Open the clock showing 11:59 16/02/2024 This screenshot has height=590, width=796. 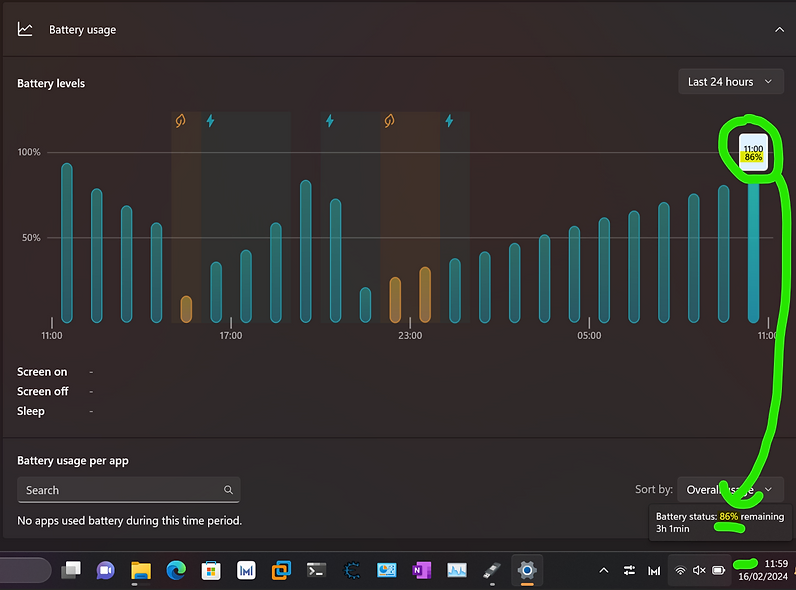coord(764,570)
